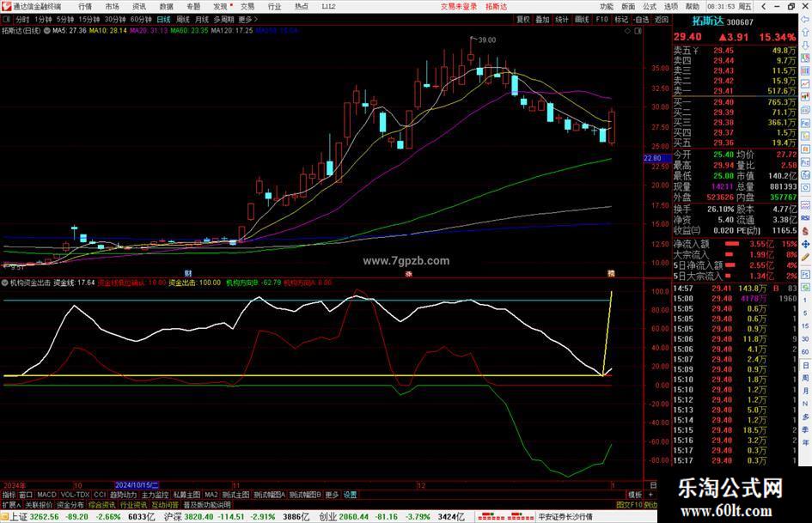This screenshot has height=523, width=812.
Task: Open the 资金分布 tab
Action: coord(70,504)
